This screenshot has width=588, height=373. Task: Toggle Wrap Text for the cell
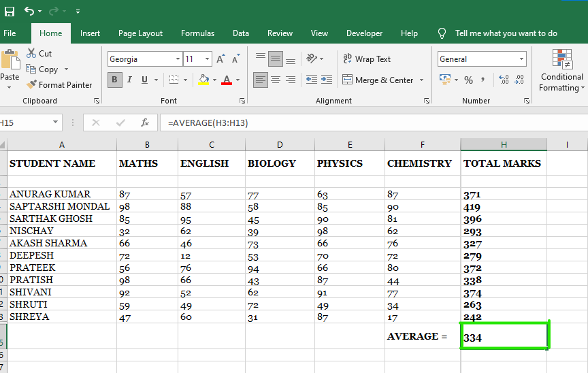coord(366,59)
